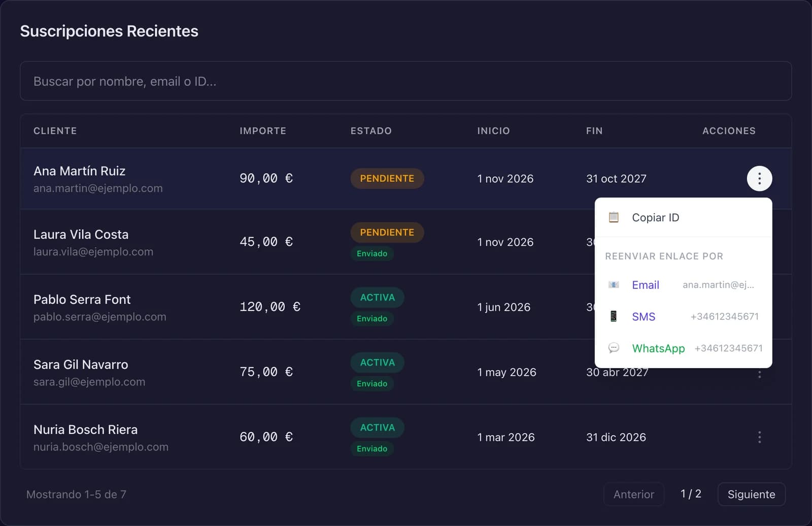Click the Anterior pagination button
Image resolution: width=812 pixels, height=526 pixels.
click(x=633, y=494)
